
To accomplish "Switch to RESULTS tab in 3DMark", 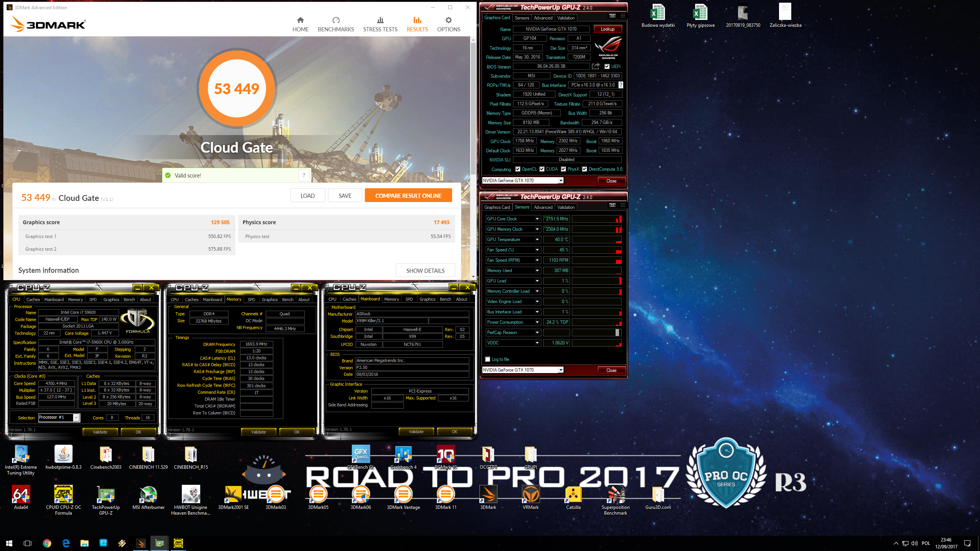I will coord(417,24).
